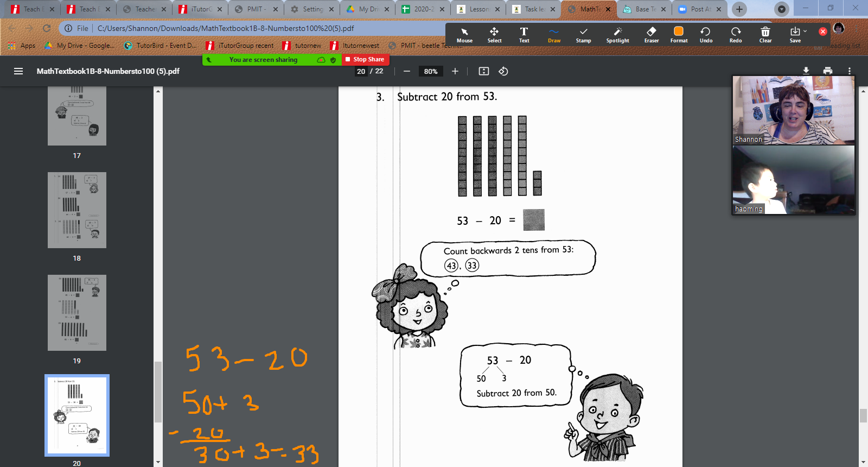
Task: Close the 2020-2 browser tab
Action: click(x=442, y=9)
